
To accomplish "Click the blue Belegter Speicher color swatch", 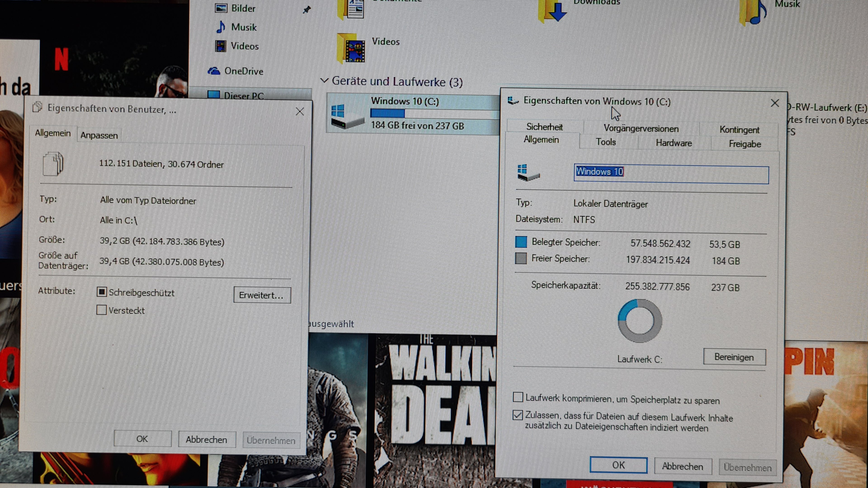I will click(521, 242).
